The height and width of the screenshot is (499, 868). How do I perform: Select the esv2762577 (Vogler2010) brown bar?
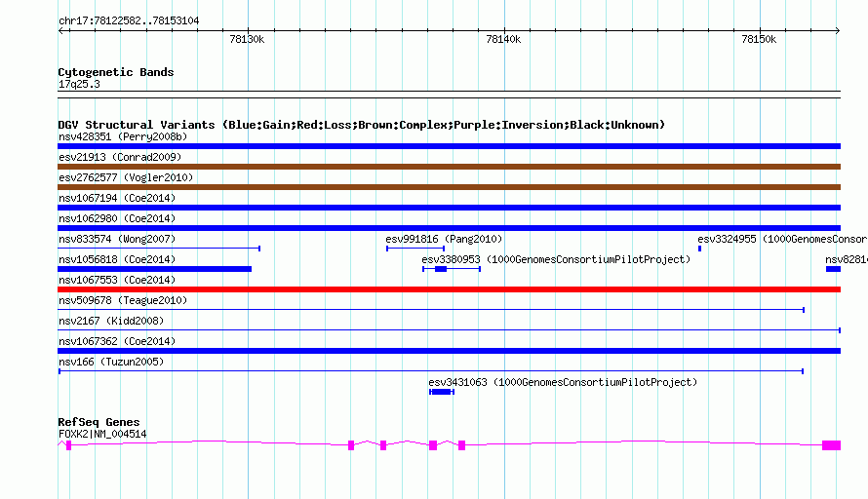(449, 187)
